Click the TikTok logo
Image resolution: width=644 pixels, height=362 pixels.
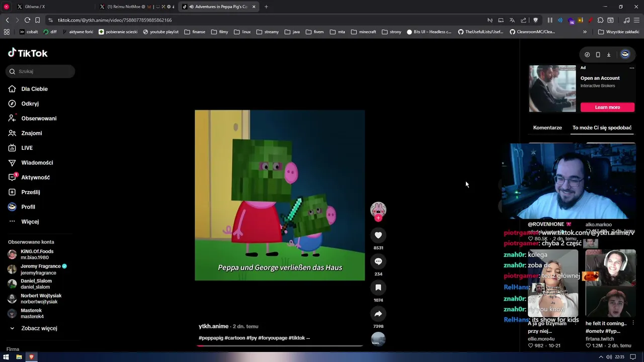point(28,53)
